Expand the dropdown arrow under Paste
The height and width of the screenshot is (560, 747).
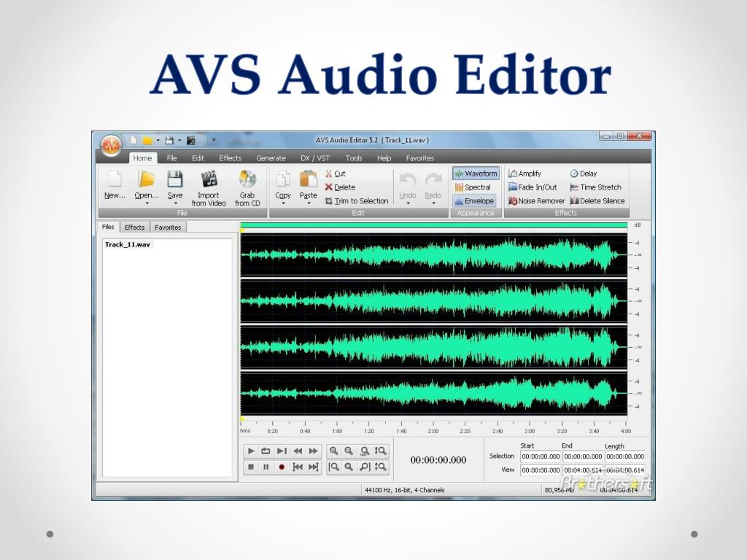[309, 203]
